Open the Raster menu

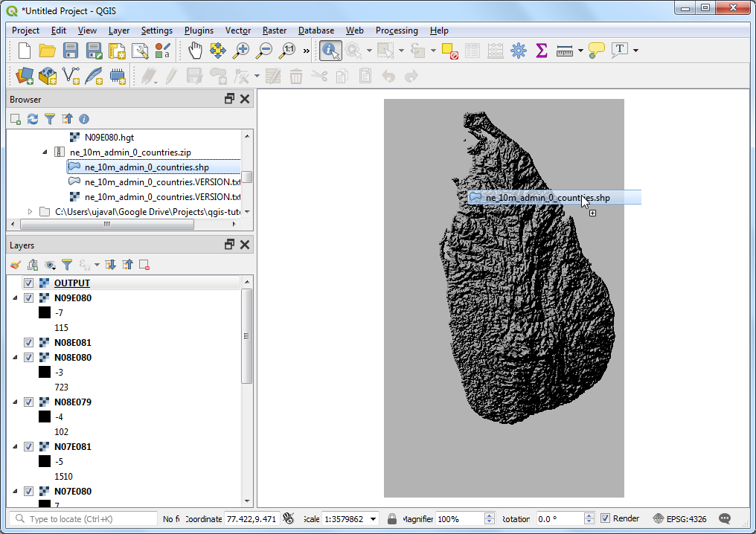coord(274,30)
